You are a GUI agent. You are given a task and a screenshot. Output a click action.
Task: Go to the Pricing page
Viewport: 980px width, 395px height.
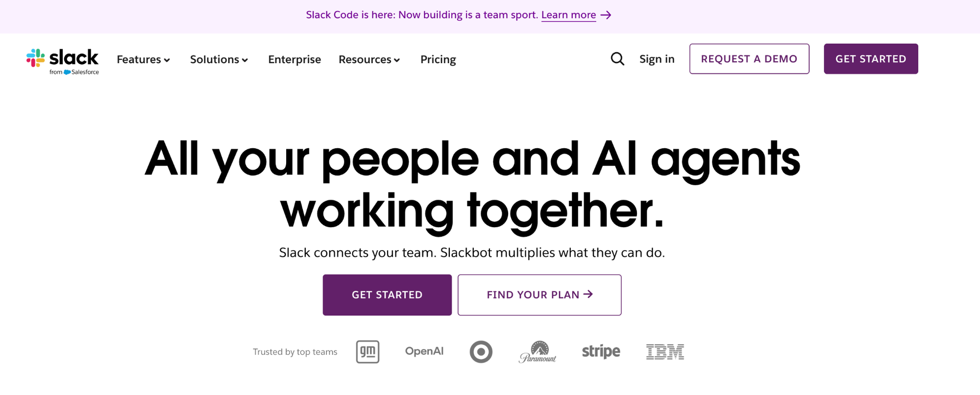tap(438, 59)
